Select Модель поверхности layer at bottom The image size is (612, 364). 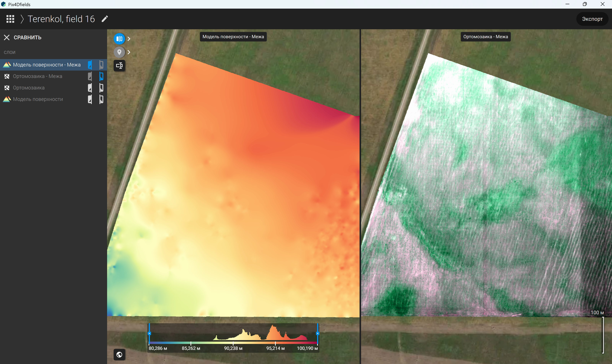click(x=38, y=99)
